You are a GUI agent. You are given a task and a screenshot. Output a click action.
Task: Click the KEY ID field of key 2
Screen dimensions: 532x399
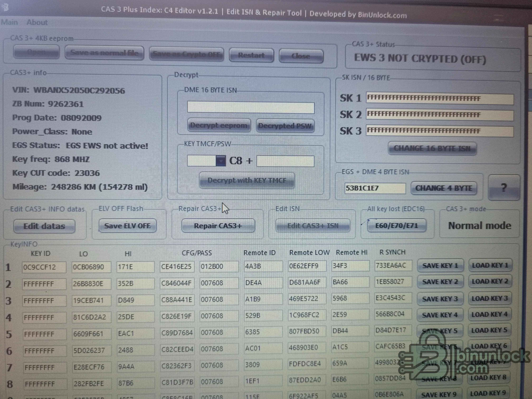[x=44, y=284]
